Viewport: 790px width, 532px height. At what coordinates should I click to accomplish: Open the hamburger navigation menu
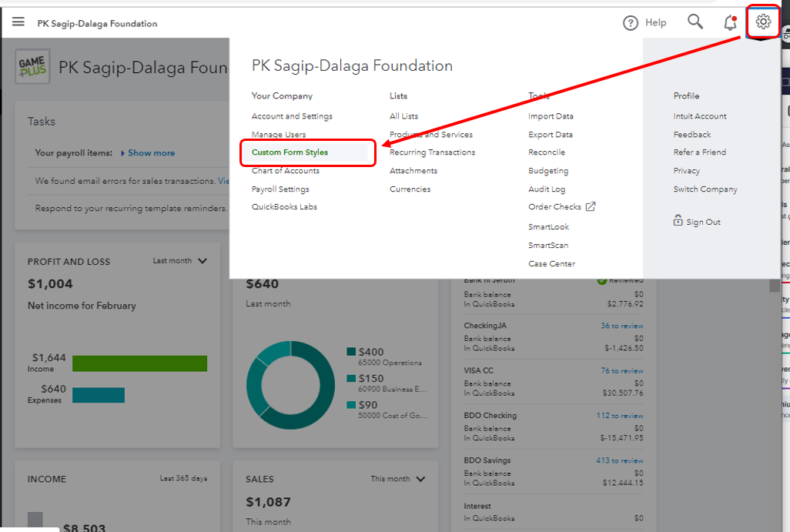[18, 22]
